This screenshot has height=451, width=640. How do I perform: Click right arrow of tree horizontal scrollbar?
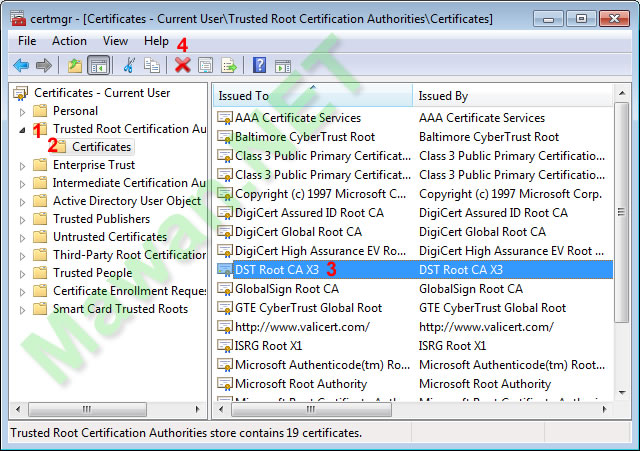pyautogui.click(x=198, y=409)
